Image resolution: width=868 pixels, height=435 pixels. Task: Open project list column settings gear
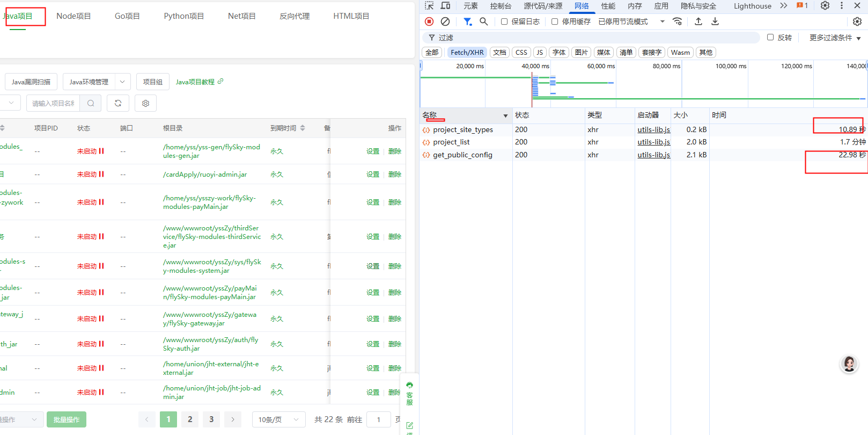(145, 103)
